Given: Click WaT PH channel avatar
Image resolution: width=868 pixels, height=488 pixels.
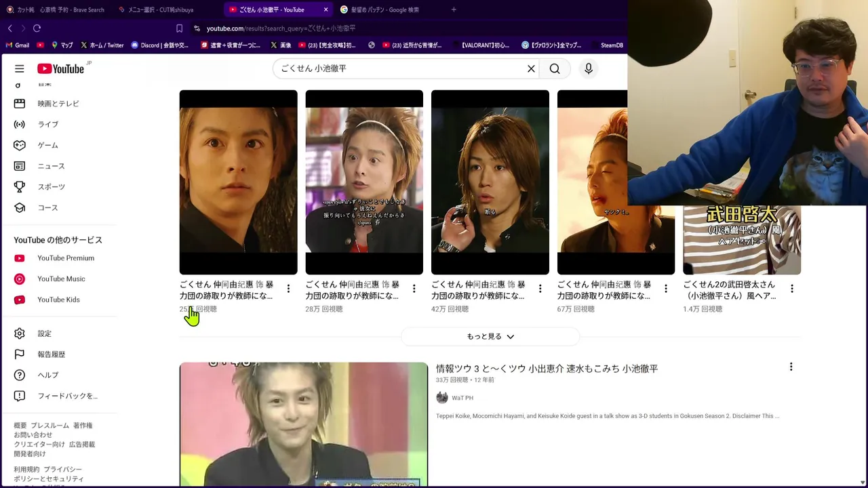Looking at the screenshot, I should pos(442,398).
